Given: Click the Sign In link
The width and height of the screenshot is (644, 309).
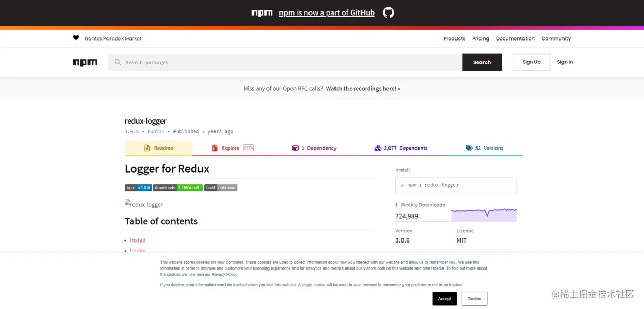Looking at the screenshot, I should [x=565, y=62].
